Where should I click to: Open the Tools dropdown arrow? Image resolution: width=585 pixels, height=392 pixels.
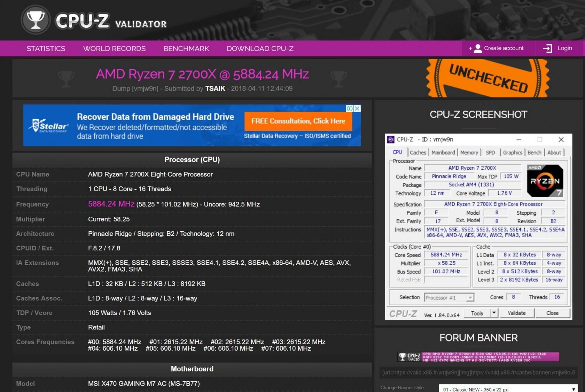(494, 313)
